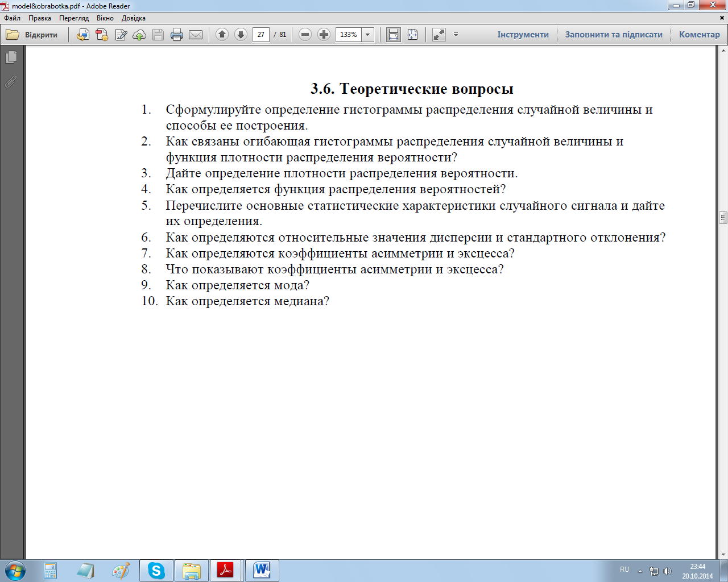728x582 pixels.
Task: Click the page number field showing 27
Action: tap(261, 35)
